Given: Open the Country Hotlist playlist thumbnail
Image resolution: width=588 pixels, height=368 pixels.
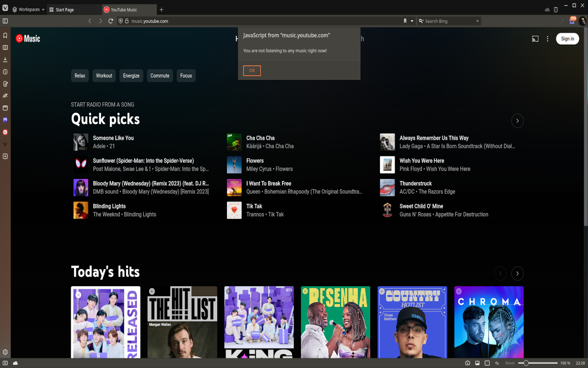Looking at the screenshot, I should 413,322.
